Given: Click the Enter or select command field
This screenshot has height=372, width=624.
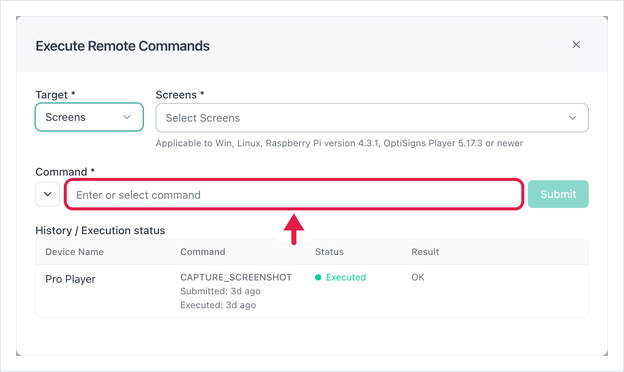Looking at the screenshot, I should pyautogui.click(x=294, y=195).
